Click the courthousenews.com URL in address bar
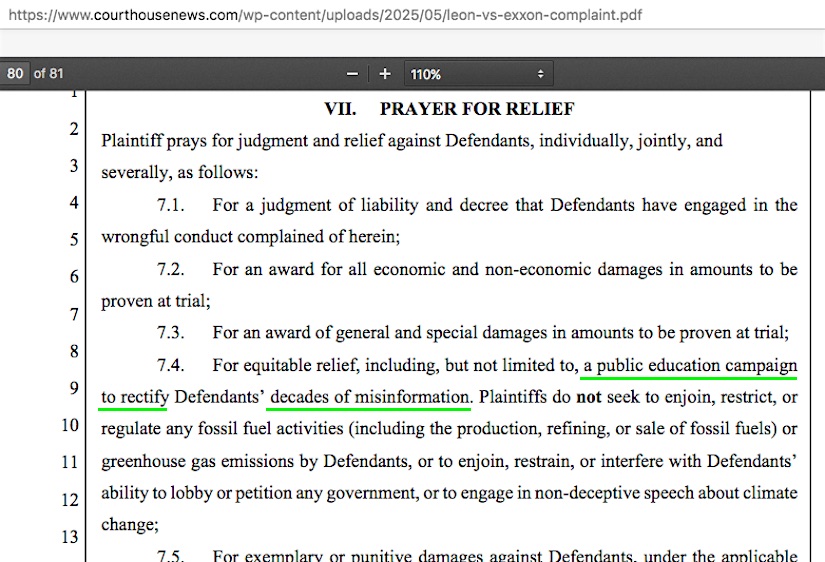 [x=321, y=15]
